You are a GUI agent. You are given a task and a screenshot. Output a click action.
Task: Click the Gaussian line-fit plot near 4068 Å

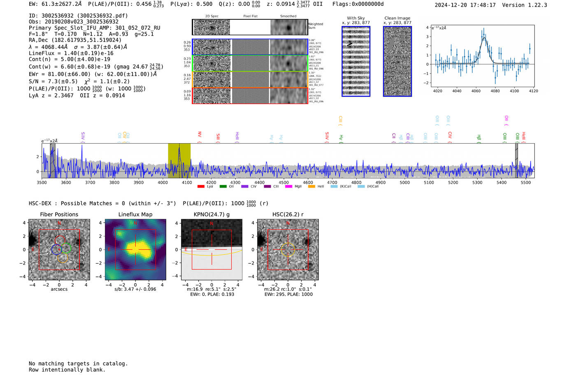482,56
